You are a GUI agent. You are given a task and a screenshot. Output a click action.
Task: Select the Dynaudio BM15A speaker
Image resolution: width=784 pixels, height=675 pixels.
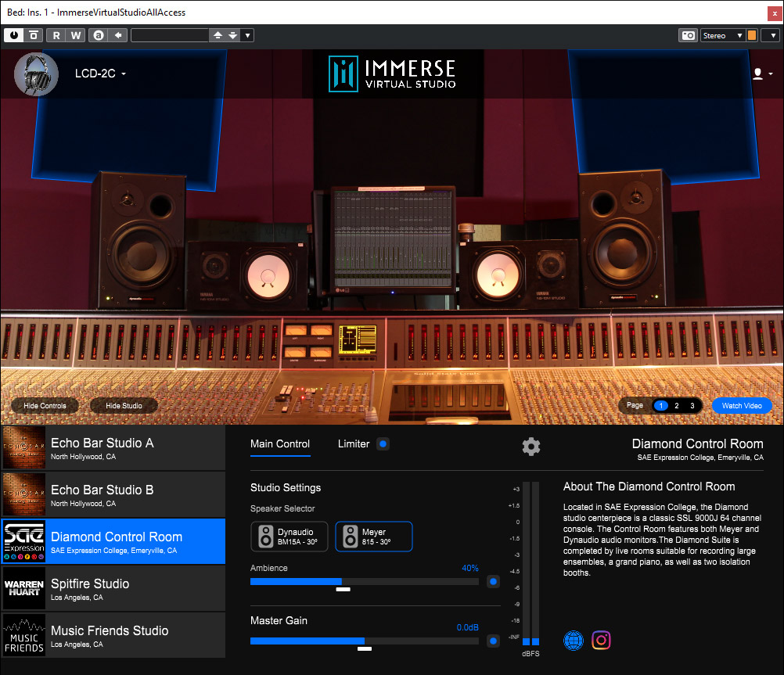pos(290,537)
